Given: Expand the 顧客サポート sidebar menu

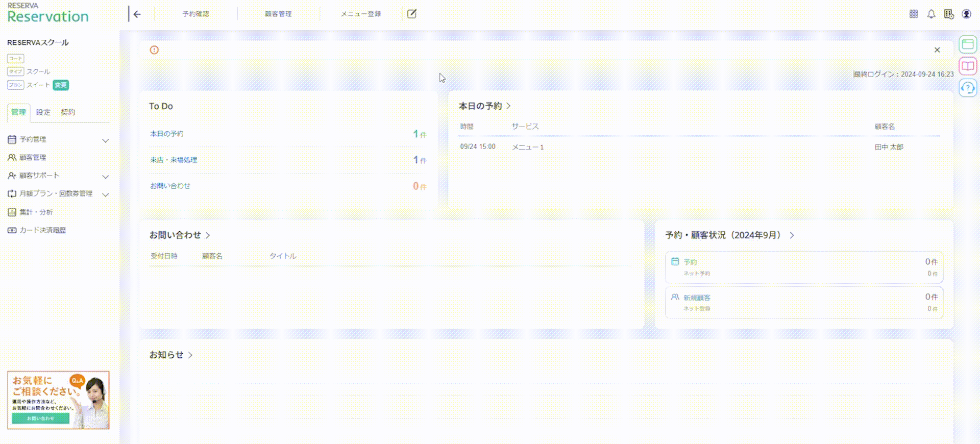Looking at the screenshot, I should pyautogui.click(x=106, y=177).
